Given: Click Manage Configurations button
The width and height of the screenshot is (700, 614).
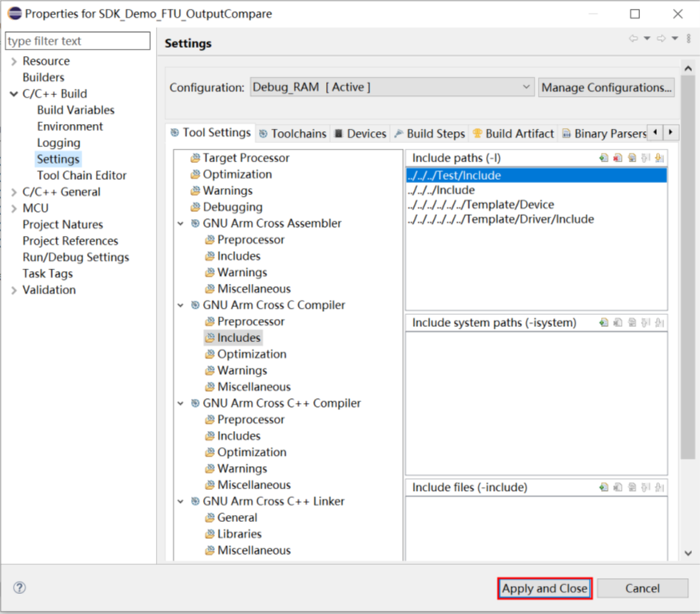Looking at the screenshot, I should [x=607, y=87].
